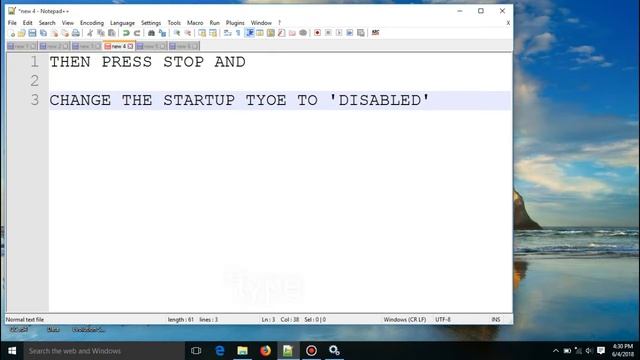Toggle Word Wrap in the toolbar
640x360 pixels.
click(227, 33)
